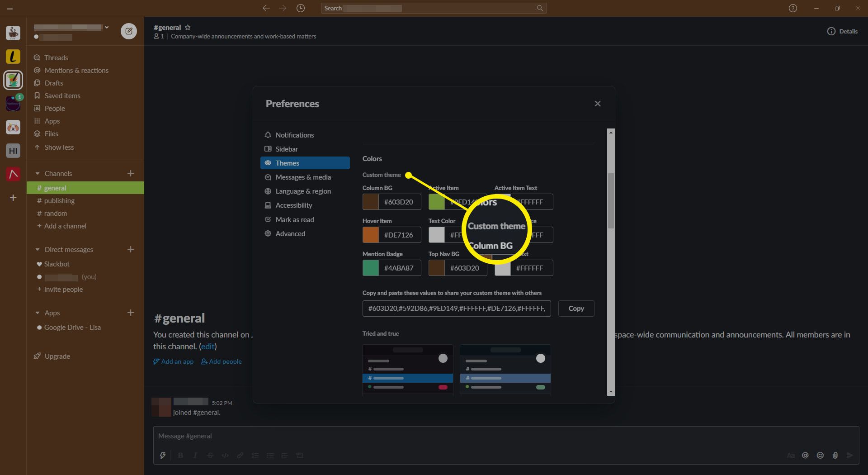Click the Add people link
This screenshot has width=868, height=475.
tap(222, 361)
